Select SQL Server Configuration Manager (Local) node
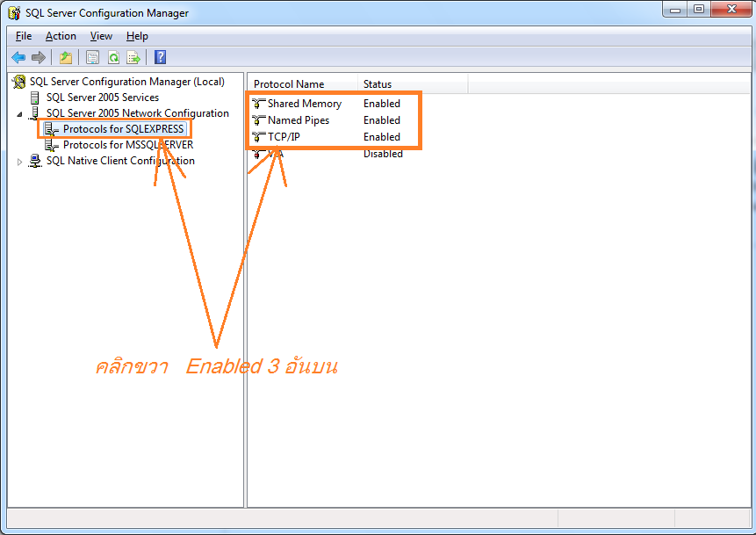This screenshot has height=535, width=756. 126,82
